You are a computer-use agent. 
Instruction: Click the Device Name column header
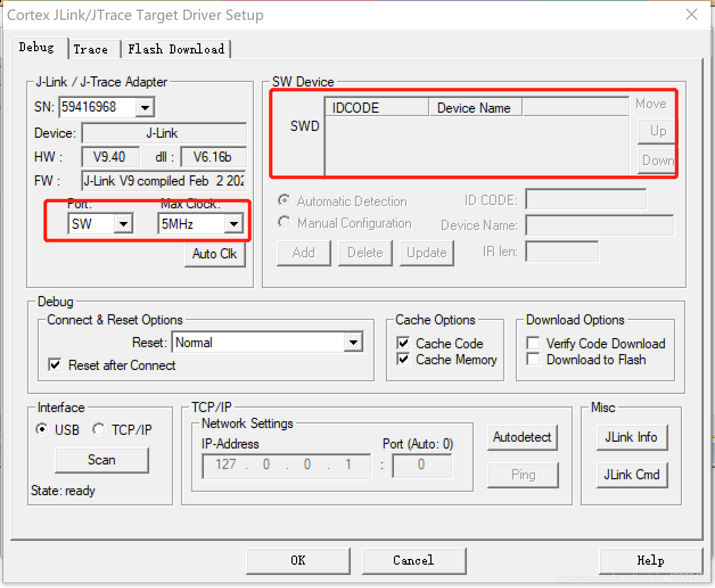coord(475,108)
